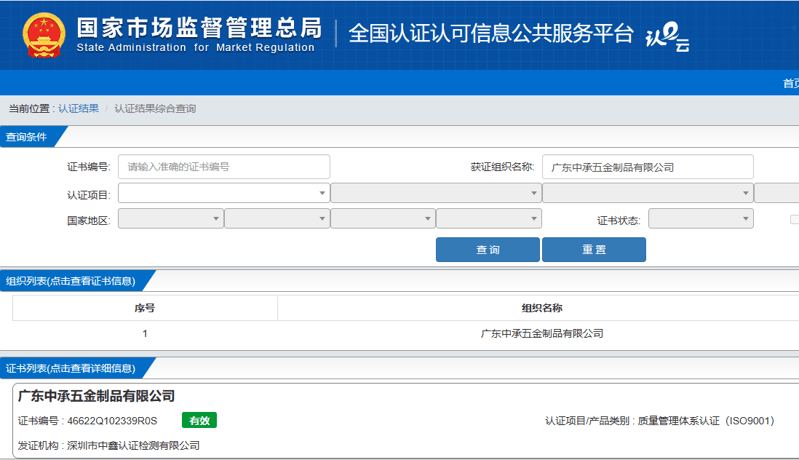Viewport: 799px width, 460px height.
Task: Open the fourth 国家地区 dropdown
Action: click(x=488, y=219)
